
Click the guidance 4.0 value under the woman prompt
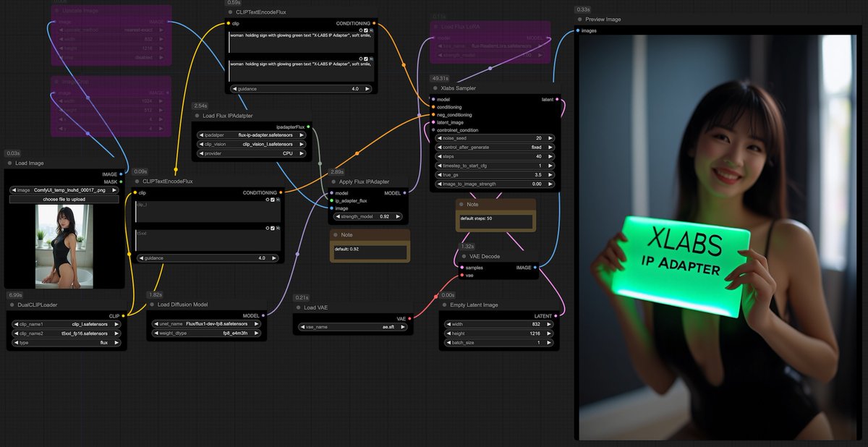point(354,89)
